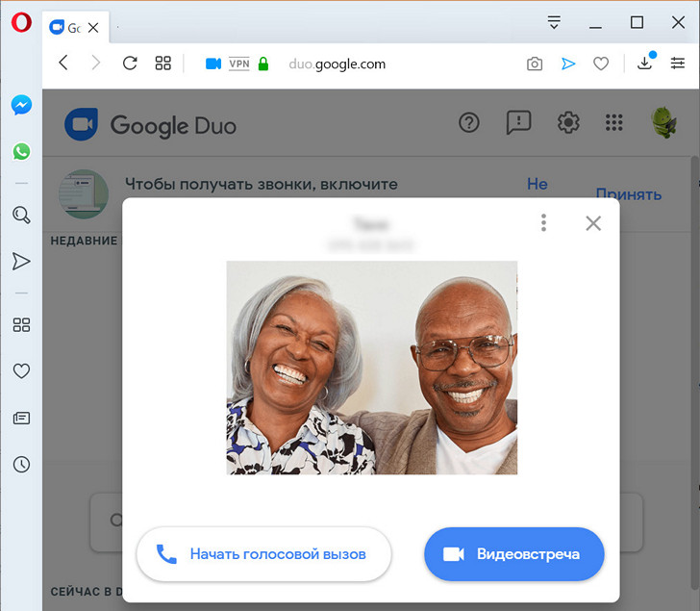Screen dimensions: 700x611
Task: Open the Google apps grid
Action: click(x=613, y=122)
